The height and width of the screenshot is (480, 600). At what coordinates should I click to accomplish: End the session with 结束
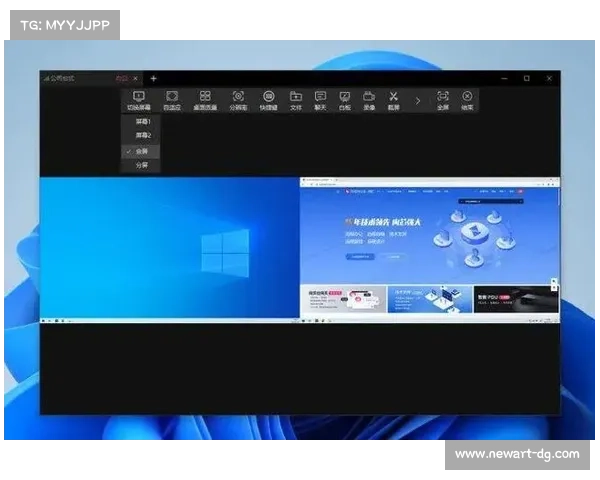(467, 101)
